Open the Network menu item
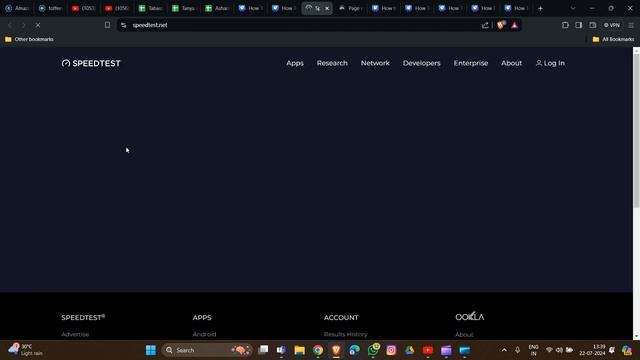This screenshot has height=360, width=640. pyautogui.click(x=375, y=63)
